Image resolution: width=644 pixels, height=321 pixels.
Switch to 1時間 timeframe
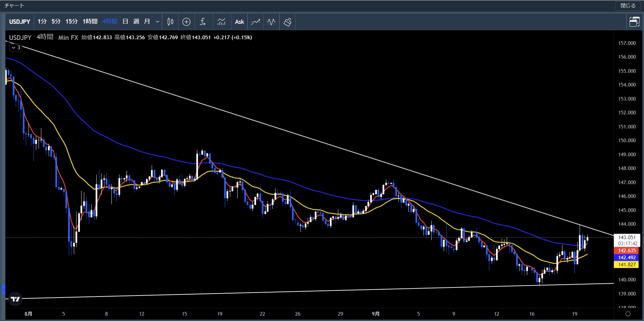point(90,22)
